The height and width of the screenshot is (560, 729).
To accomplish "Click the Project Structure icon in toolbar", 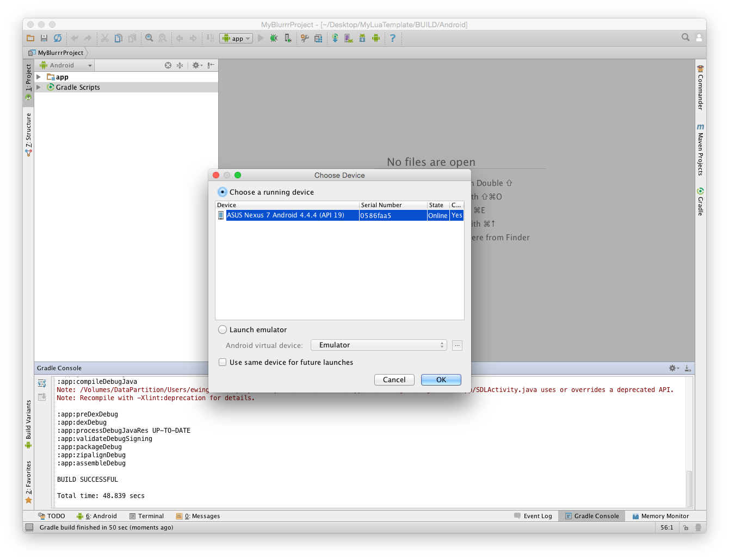I will pyautogui.click(x=318, y=38).
